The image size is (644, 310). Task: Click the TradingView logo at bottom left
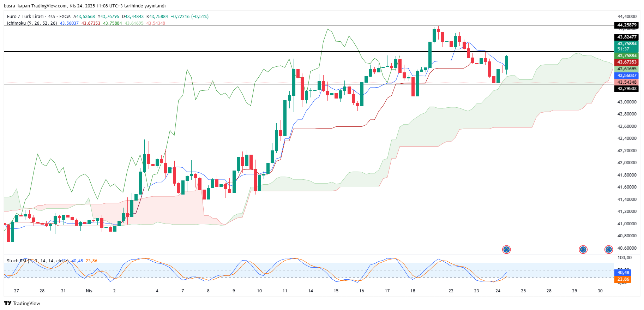click(22, 303)
